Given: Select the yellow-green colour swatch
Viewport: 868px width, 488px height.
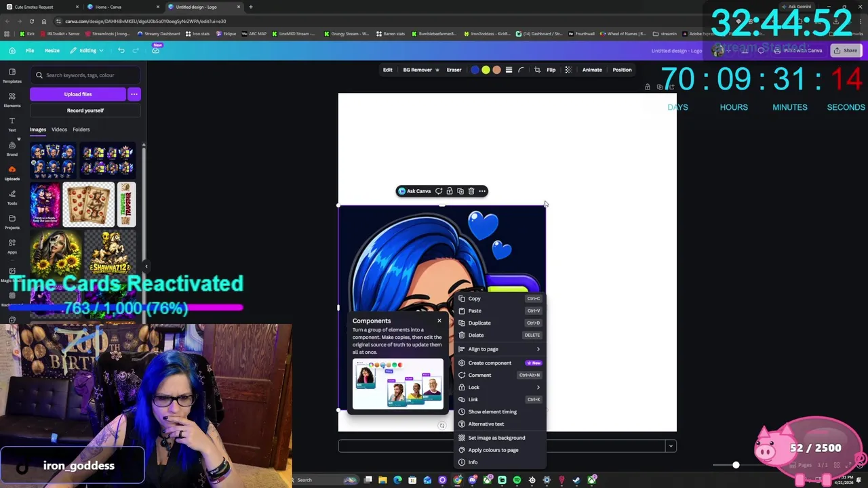Looking at the screenshot, I should (x=486, y=70).
